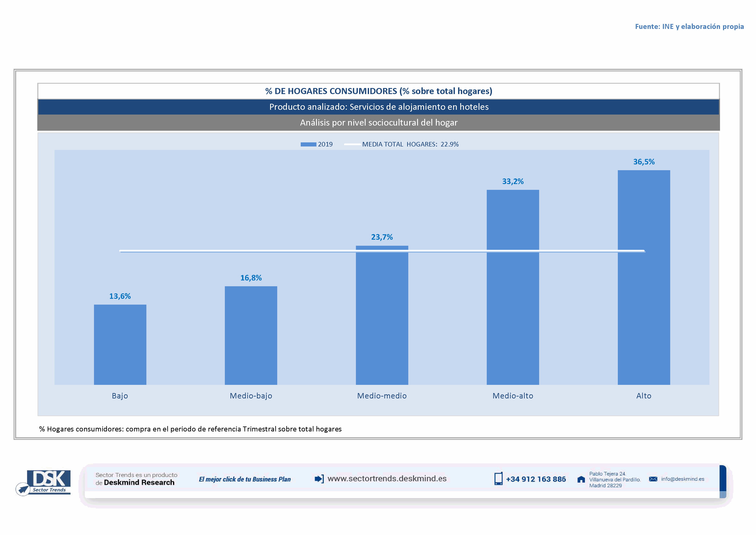756x535 pixels.
Task: Click the Medio-medio axis label
Action: pos(382,396)
